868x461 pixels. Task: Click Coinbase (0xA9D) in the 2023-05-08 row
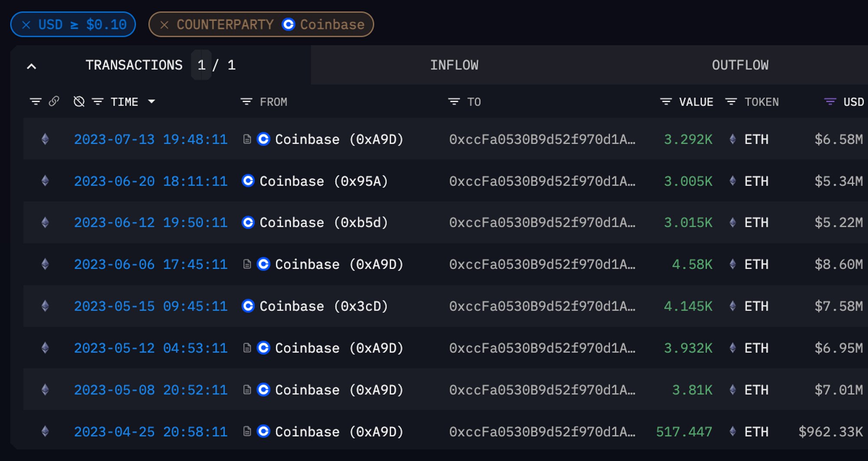339,390
